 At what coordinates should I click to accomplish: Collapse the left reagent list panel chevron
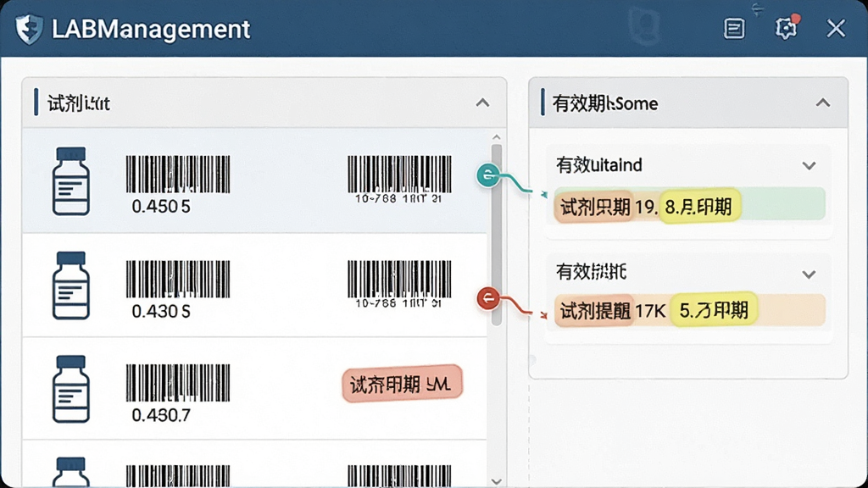[482, 103]
